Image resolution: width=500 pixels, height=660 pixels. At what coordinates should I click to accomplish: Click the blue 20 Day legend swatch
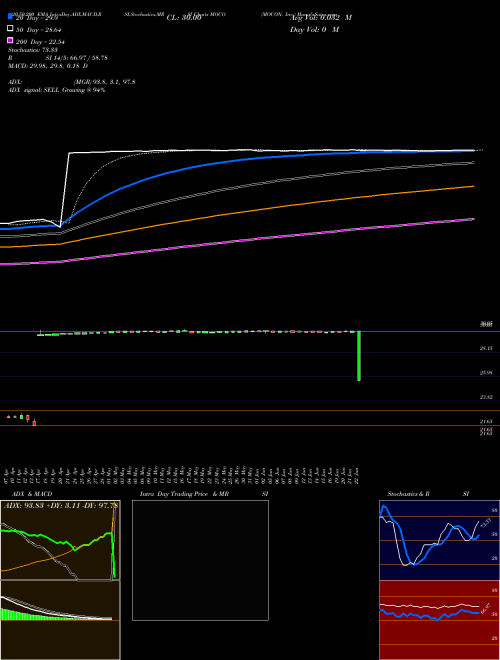(10, 17)
